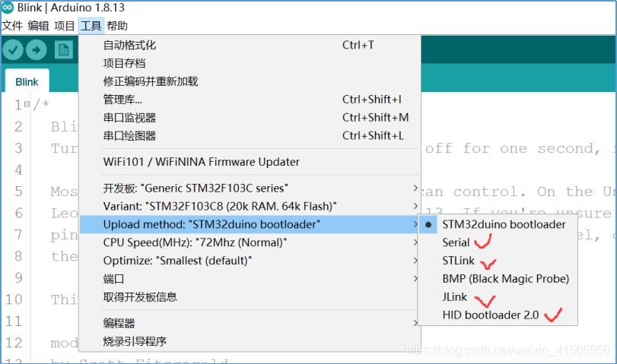This screenshot has width=617, height=364.
Task: Click line number 10 in editor gutter
Action: (x=14, y=299)
